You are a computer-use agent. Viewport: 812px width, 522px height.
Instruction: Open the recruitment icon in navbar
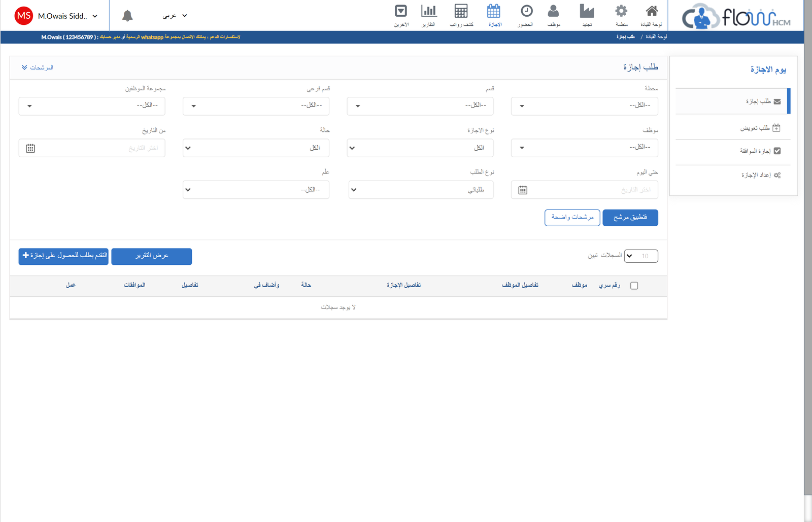587,12
